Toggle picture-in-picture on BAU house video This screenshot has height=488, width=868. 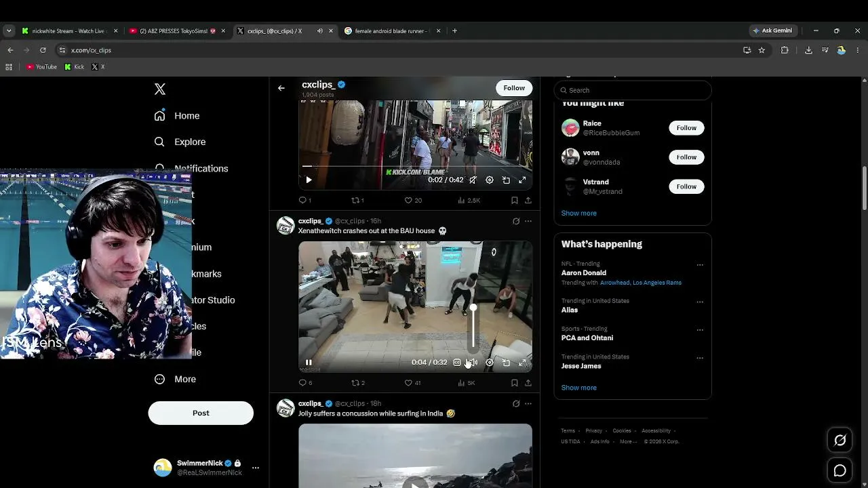click(x=506, y=363)
